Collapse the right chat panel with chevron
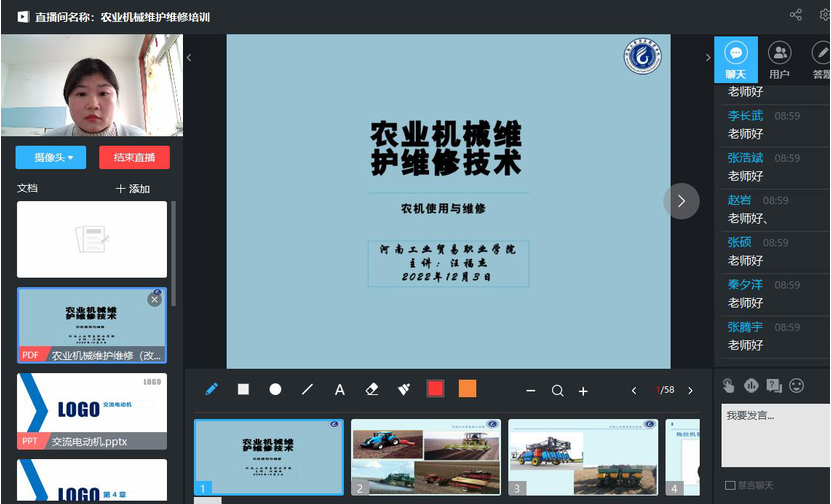The width and height of the screenshot is (831, 504). (x=707, y=58)
